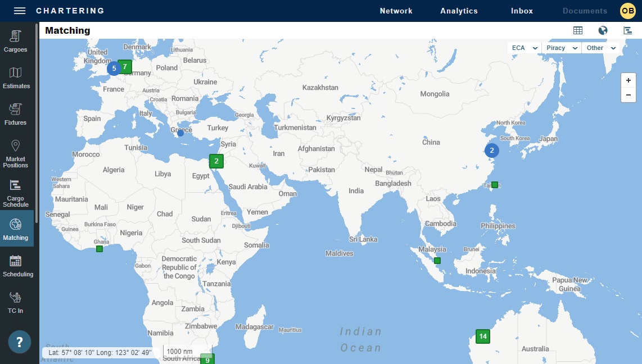The width and height of the screenshot is (642, 364).
Task: Open the Fixtures panel
Action: coord(16,114)
